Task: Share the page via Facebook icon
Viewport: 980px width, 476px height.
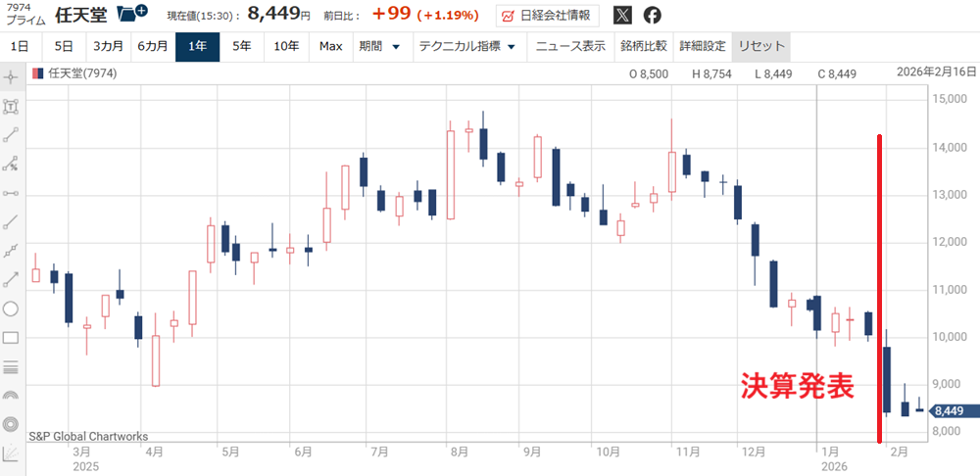Action: coord(652,15)
